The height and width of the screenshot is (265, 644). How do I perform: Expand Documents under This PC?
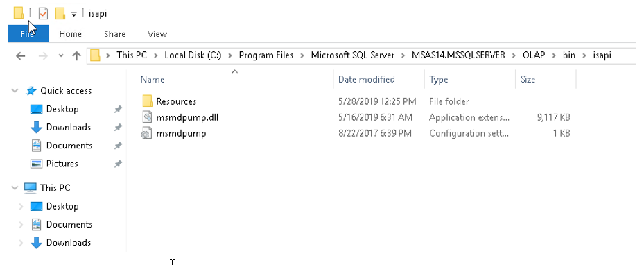click(21, 224)
